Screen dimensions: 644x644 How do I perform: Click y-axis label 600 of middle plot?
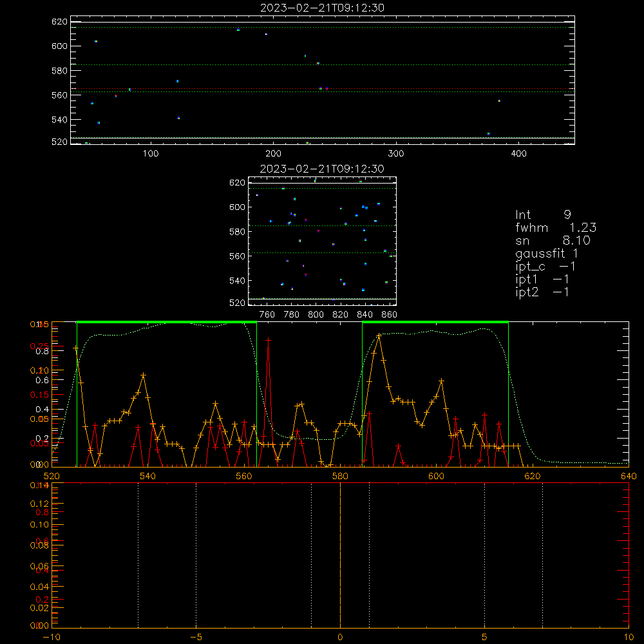237,207
